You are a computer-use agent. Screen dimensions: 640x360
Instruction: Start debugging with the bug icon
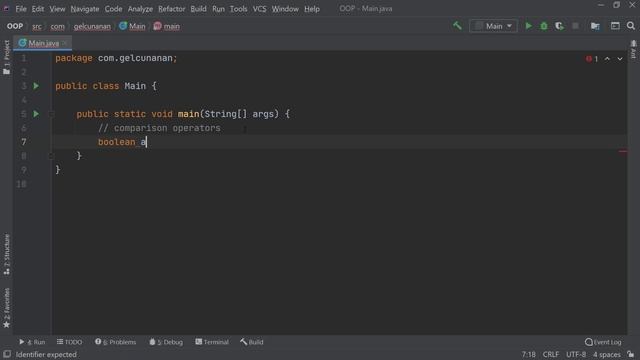coord(544,26)
